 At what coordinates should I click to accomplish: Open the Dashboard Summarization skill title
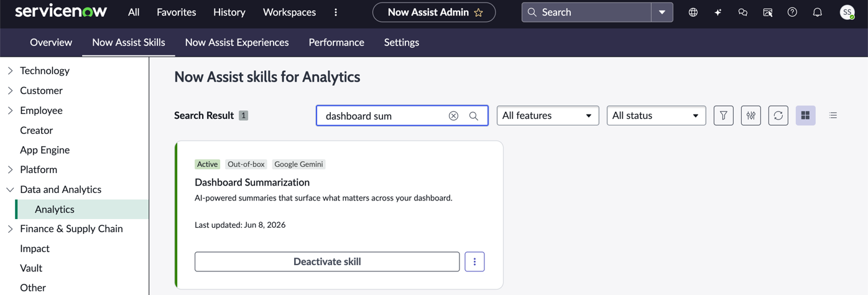point(252,182)
